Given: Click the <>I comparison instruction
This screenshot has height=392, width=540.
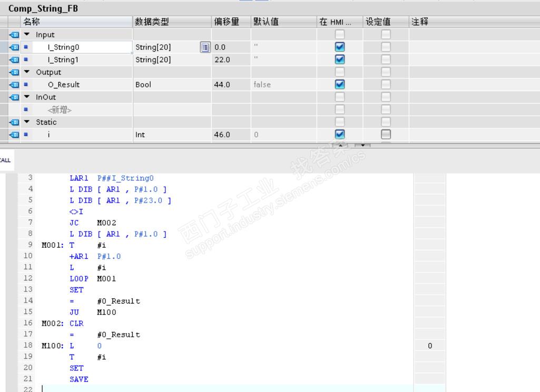Looking at the screenshot, I should [x=76, y=212].
